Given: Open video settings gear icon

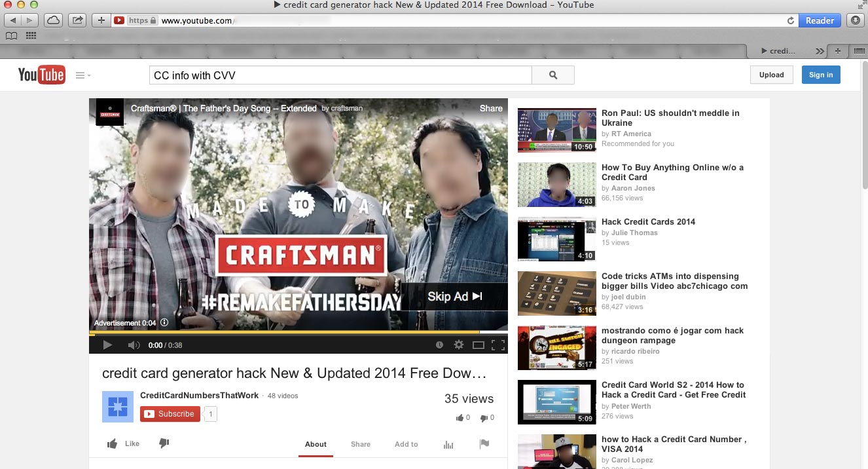Looking at the screenshot, I should click(x=459, y=345).
